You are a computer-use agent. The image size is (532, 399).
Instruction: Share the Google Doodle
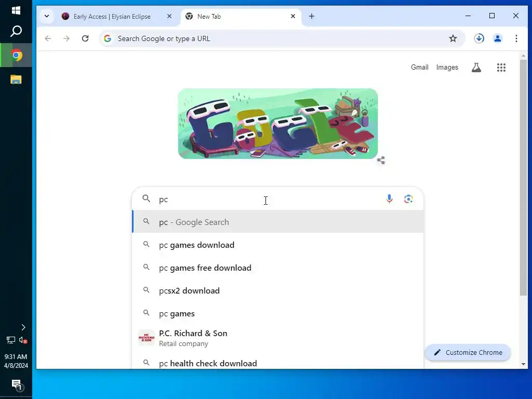(381, 160)
